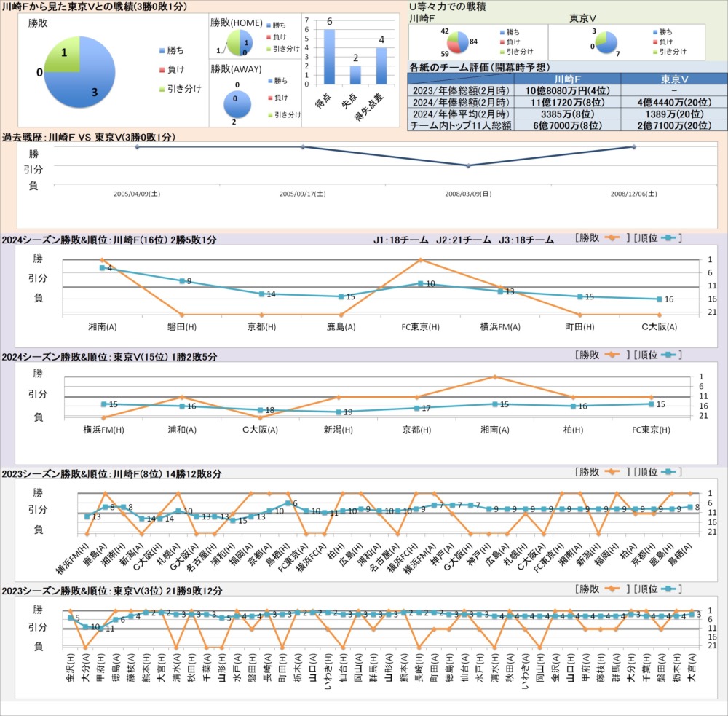Click the 得点 bar showing 6
The image size is (728, 716).
(x=329, y=57)
